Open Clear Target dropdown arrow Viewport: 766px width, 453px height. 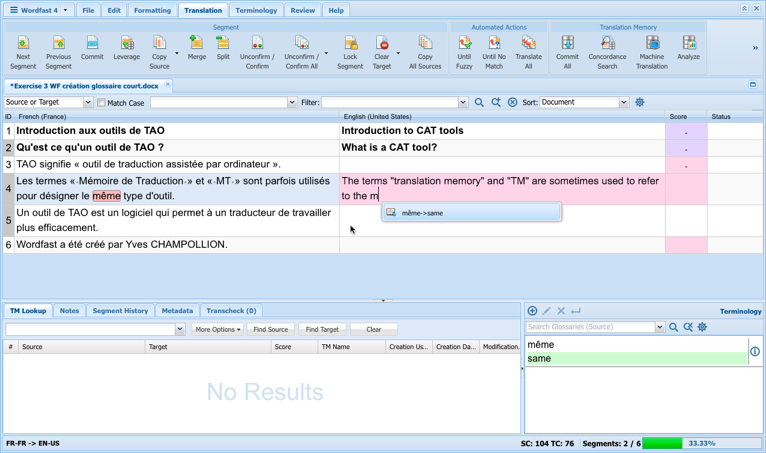398,53
